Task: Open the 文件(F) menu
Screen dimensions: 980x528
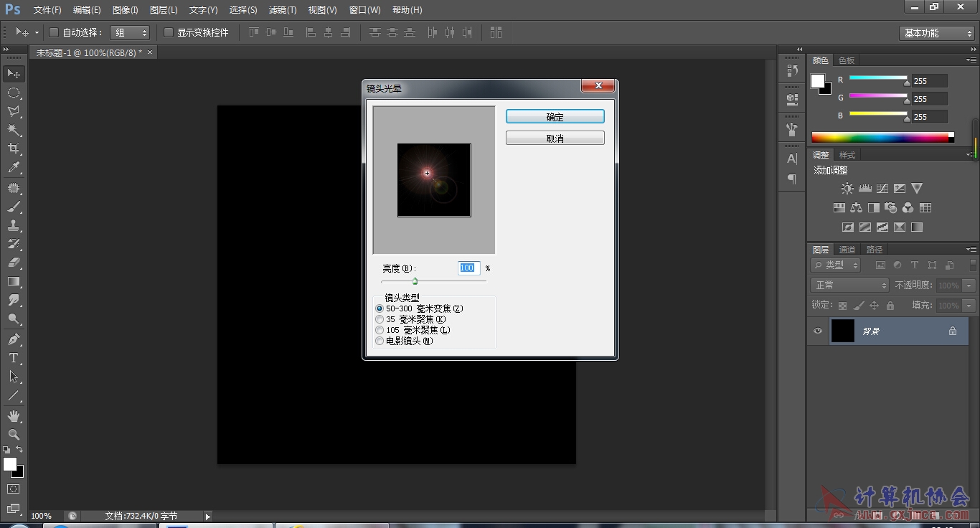Action: [x=47, y=10]
